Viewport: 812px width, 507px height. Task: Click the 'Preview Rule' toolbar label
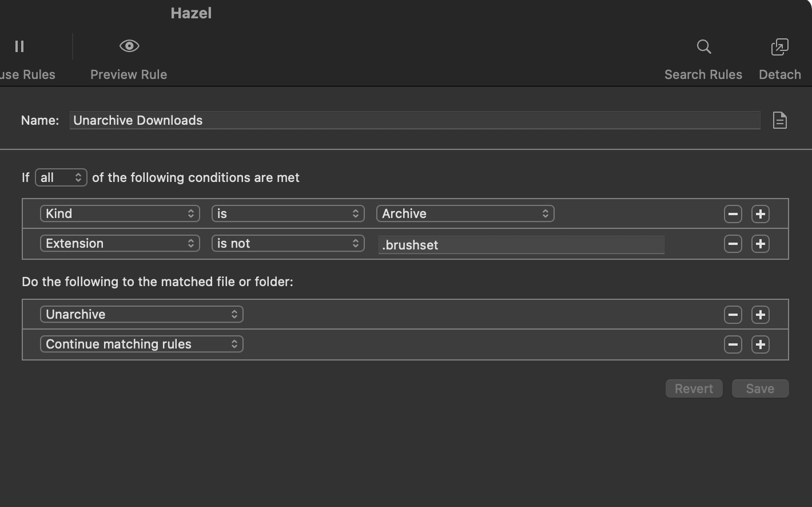[129, 74]
